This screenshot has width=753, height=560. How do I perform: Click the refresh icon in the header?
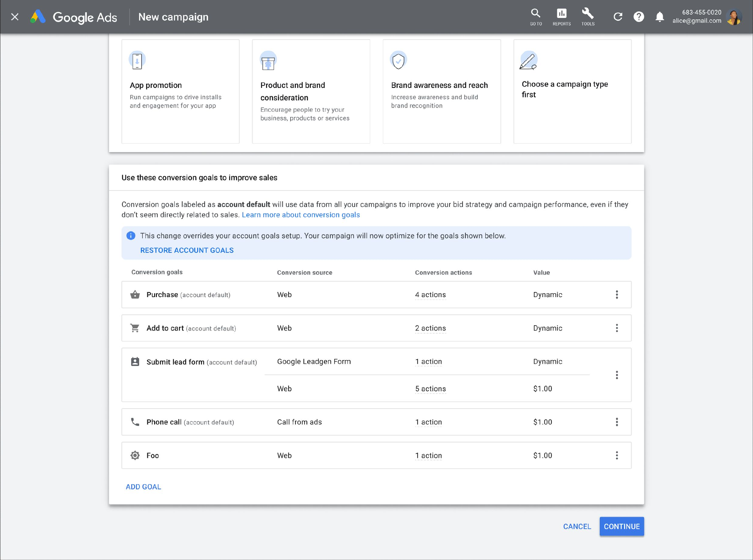point(618,17)
